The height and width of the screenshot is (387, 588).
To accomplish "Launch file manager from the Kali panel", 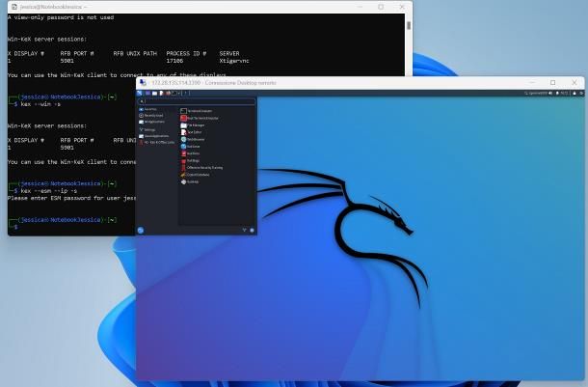I will point(154,93).
